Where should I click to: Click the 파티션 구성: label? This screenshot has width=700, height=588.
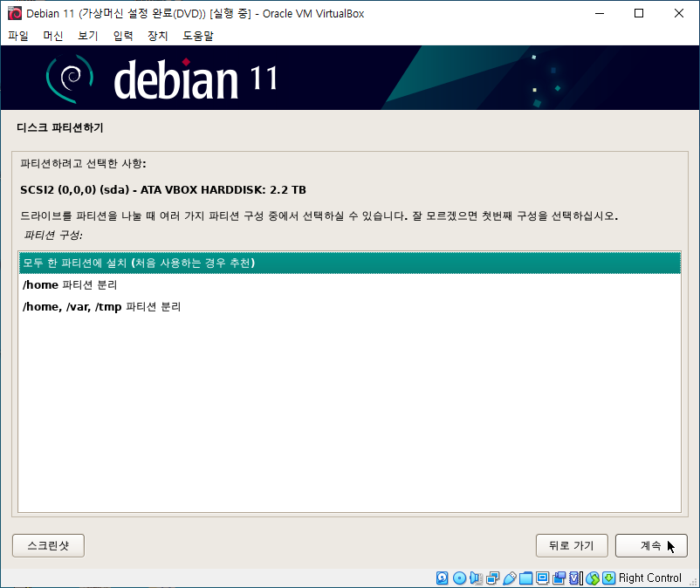tap(53, 235)
